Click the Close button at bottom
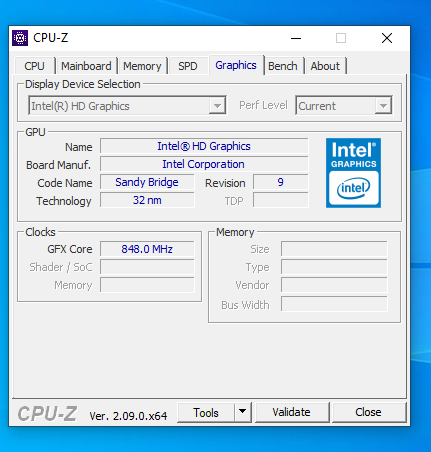The height and width of the screenshot is (452, 431). [x=368, y=412]
